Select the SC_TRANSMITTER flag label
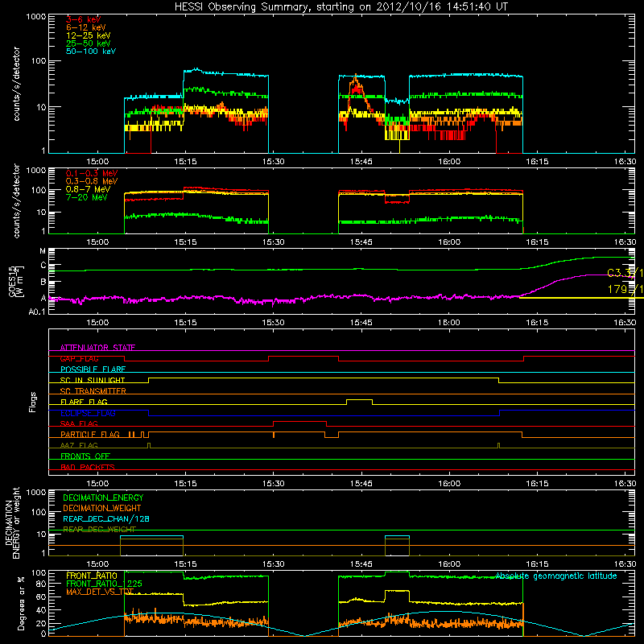This screenshot has width=644, height=644. coord(93,391)
